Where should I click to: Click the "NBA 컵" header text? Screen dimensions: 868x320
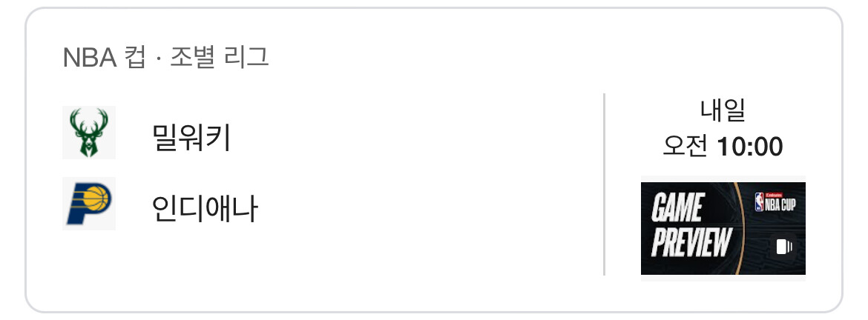click(x=103, y=58)
